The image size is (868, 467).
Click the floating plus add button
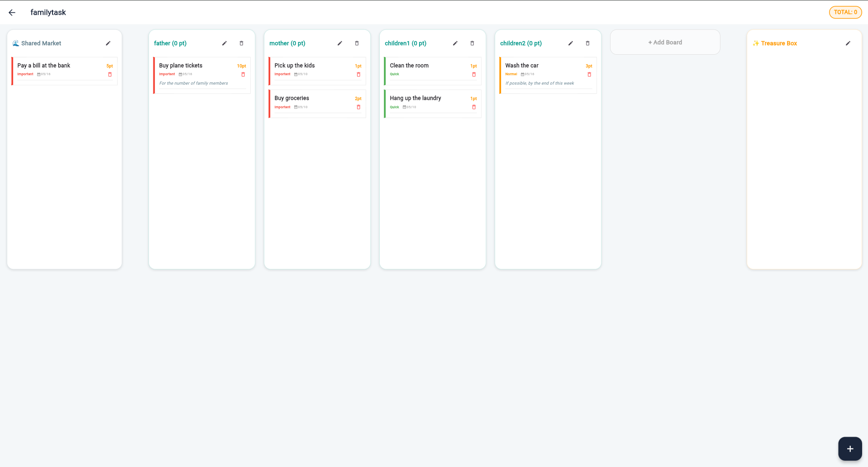tap(850, 448)
